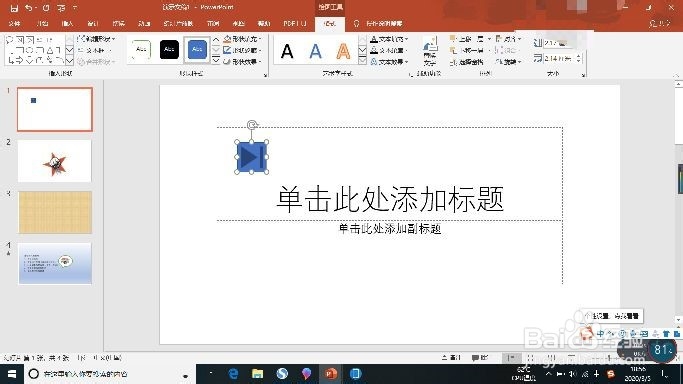Click the Save icon in quick access toolbar
This screenshot has width=683, height=384.
click(x=14, y=8)
